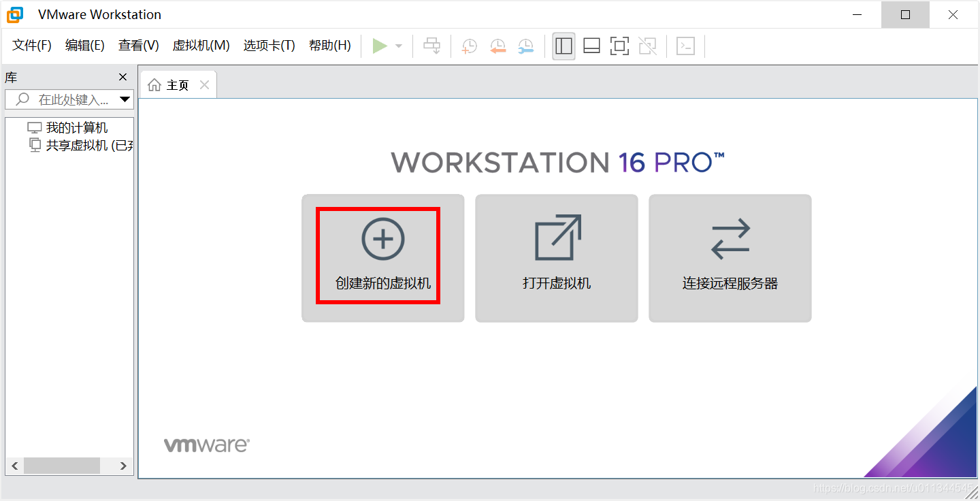The image size is (980, 501).
Task: Open the library search dropdown arrow
Action: 125,99
